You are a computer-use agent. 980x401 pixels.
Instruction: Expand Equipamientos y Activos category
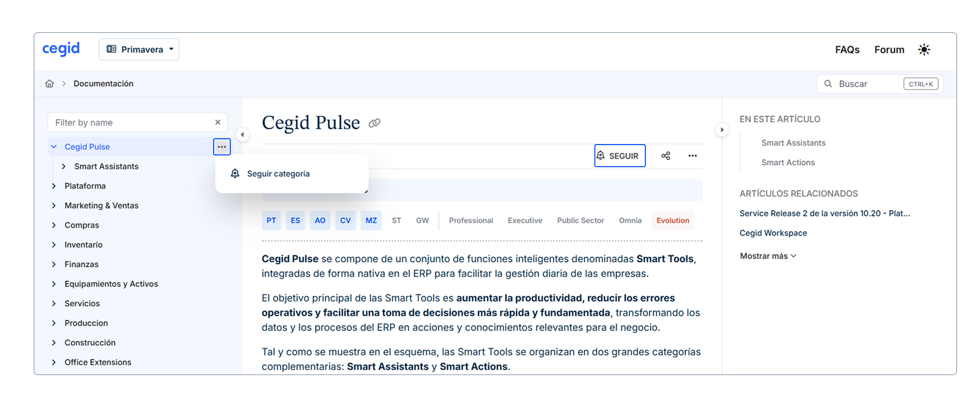point(54,284)
